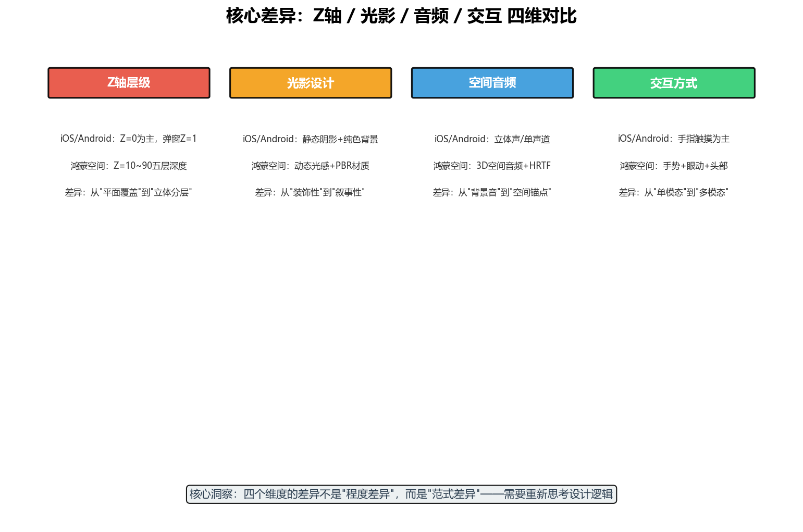Click the blue 空间音频 header box
The width and height of the screenshot is (803, 532).
coord(492,83)
